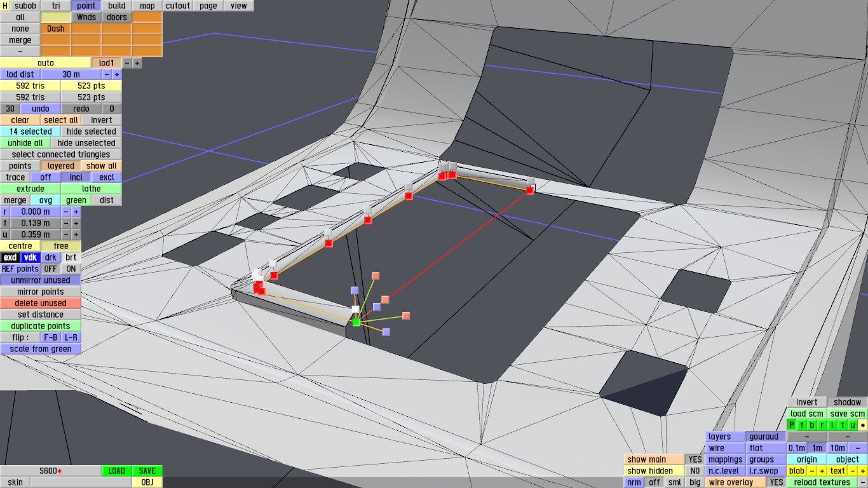Toggle the layered points display

pyautogui.click(x=61, y=166)
